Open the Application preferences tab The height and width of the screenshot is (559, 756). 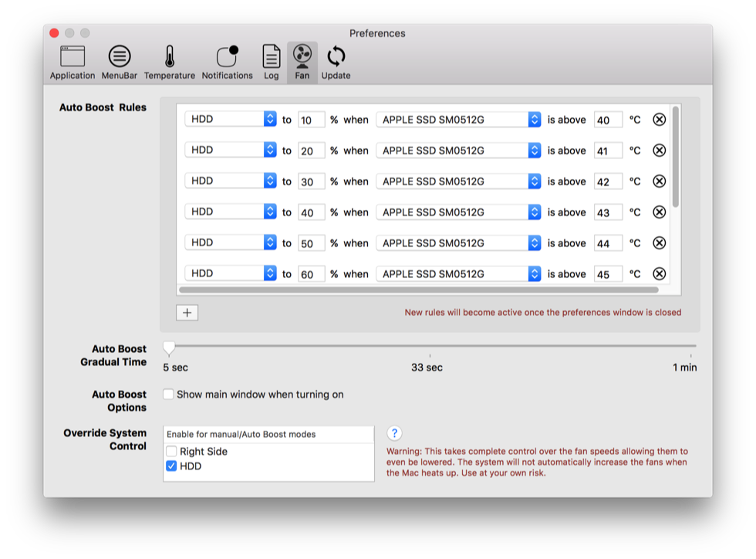(x=73, y=63)
